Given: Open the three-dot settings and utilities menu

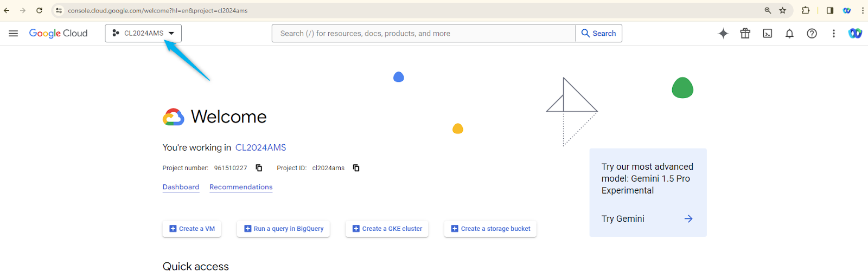Looking at the screenshot, I should click(x=834, y=34).
